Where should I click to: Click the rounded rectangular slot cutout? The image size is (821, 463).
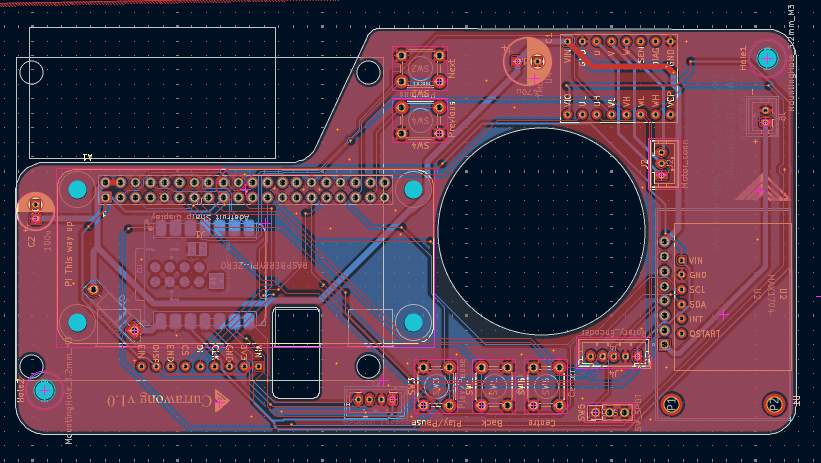(296, 353)
